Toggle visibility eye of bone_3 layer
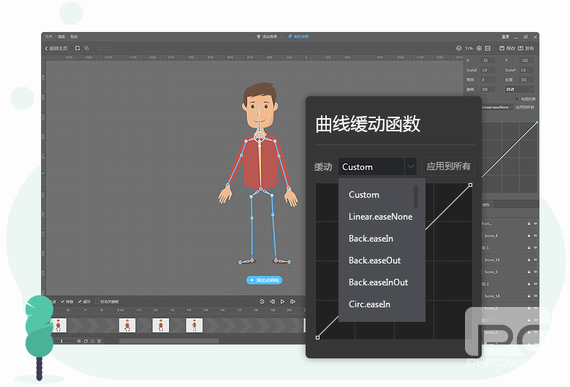 (x=535, y=271)
